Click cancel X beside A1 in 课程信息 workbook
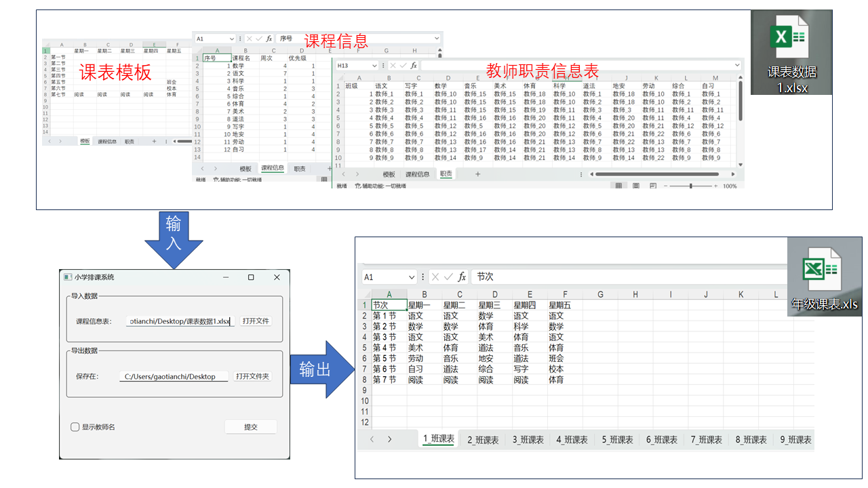Viewport: 868px width, 488px height. tap(249, 39)
